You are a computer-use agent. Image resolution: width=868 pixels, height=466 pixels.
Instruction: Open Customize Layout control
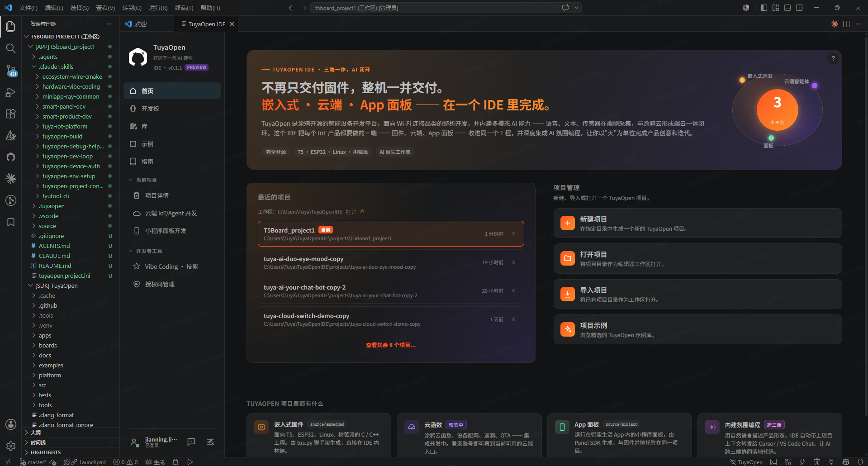[776, 8]
